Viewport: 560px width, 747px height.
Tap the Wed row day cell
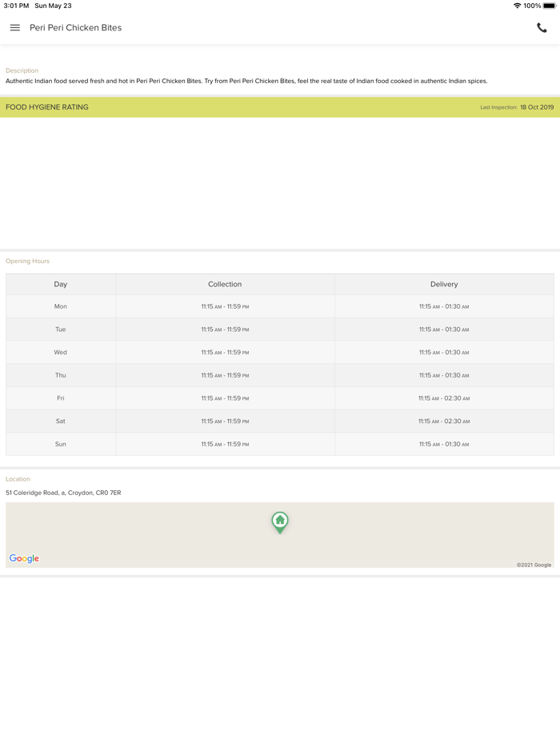click(x=61, y=352)
